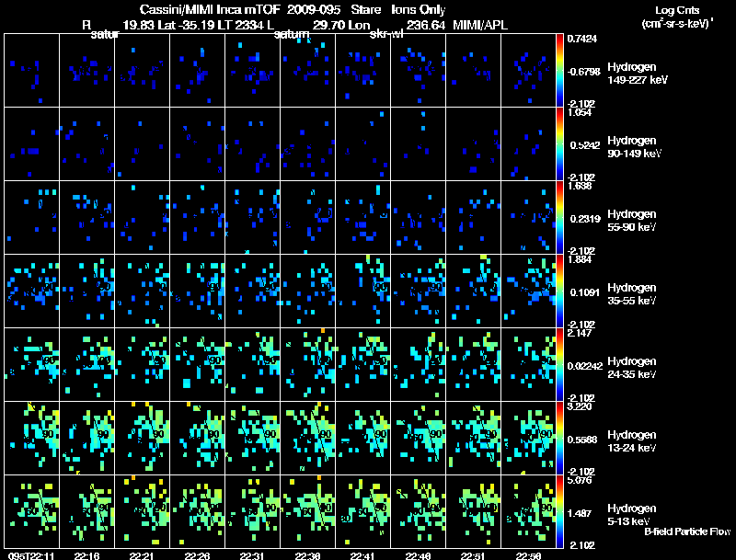Image resolution: width=736 pixels, height=560 pixels.
Task: Click the Ions Only label
Action: [419, 9]
